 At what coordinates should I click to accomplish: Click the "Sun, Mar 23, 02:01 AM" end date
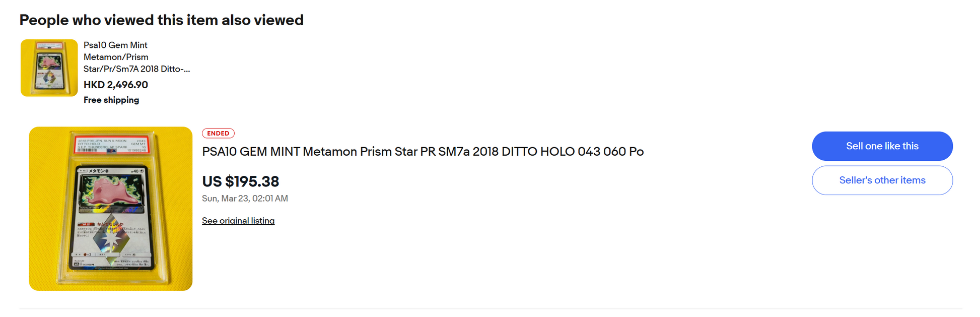(x=245, y=199)
